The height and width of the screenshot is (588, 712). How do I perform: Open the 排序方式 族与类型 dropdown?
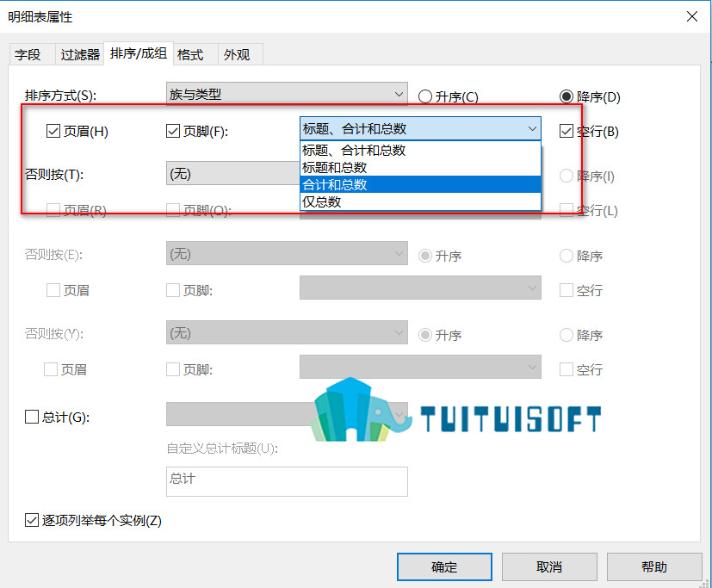287,94
